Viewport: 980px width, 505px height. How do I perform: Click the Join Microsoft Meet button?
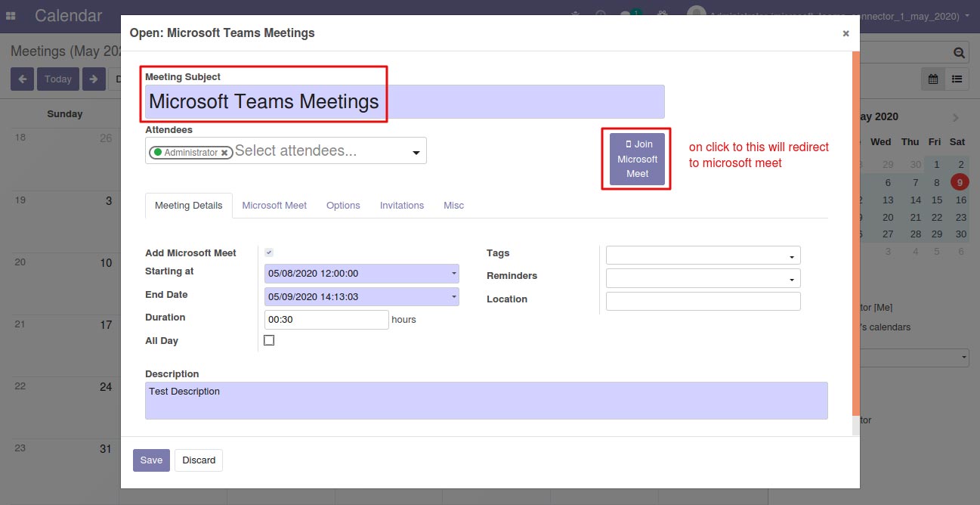tap(638, 159)
